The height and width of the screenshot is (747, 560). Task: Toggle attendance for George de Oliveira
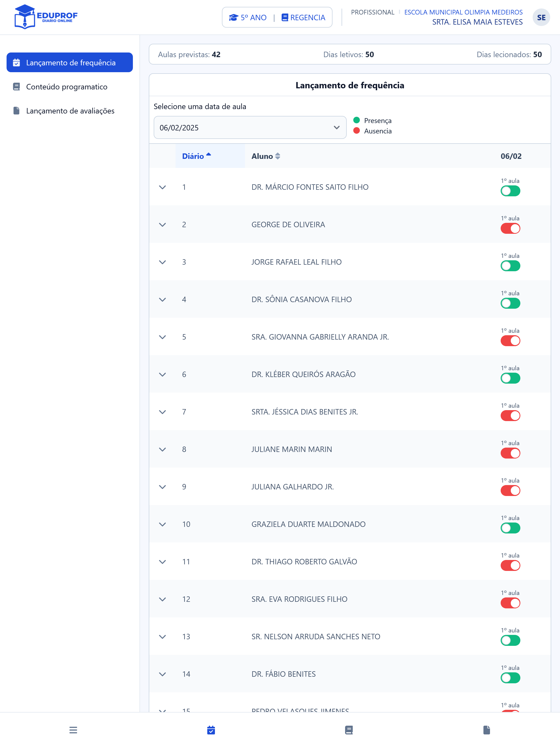coord(510,228)
